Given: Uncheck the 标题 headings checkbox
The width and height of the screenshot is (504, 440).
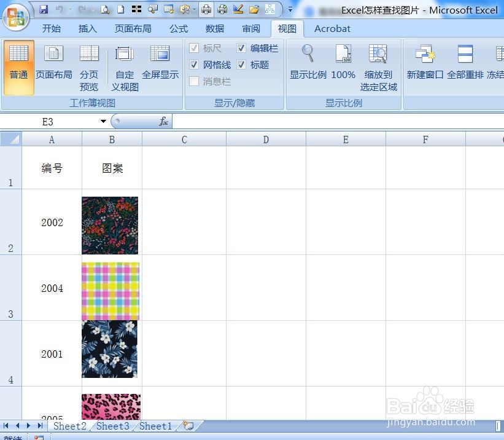Looking at the screenshot, I should [x=241, y=65].
